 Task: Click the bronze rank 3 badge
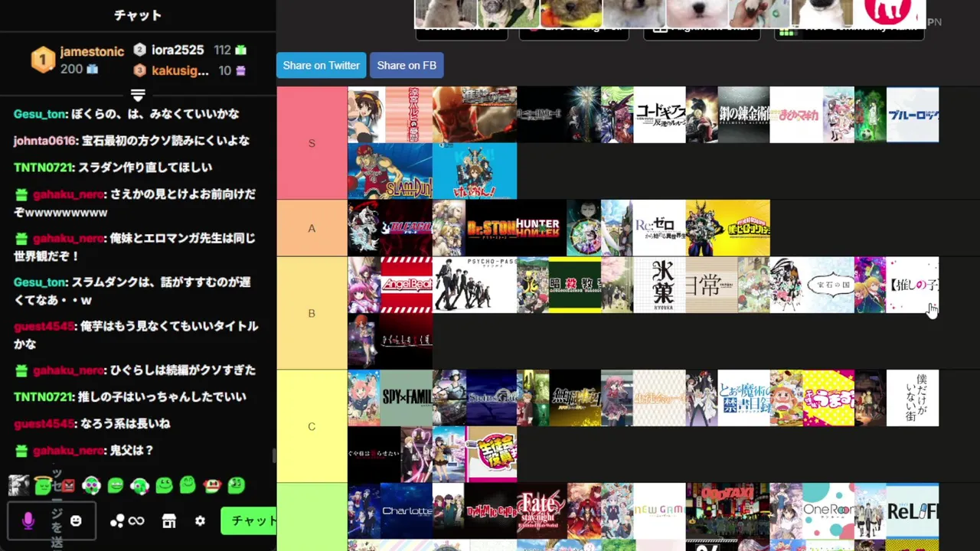click(139, 70)
